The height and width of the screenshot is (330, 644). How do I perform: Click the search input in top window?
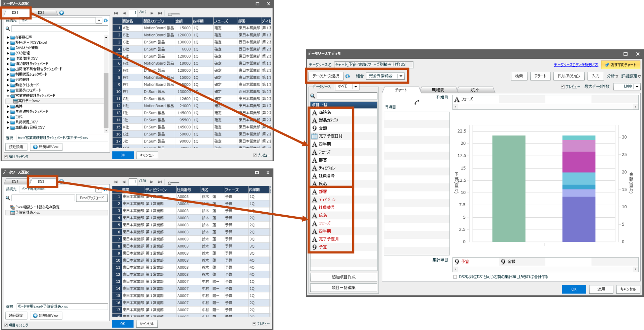point(60,29)
